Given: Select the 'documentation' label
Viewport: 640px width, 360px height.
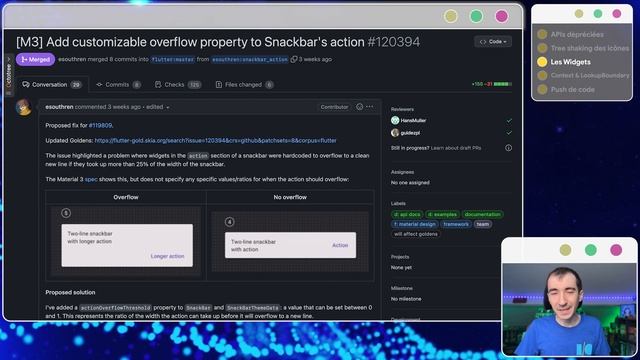Looking at the screenshot, I should point(482,214).
